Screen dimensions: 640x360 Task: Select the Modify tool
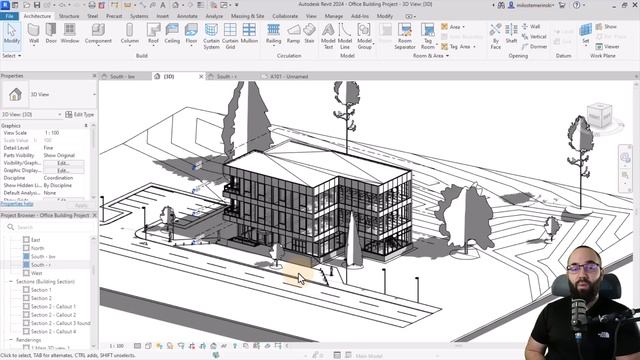point(11,33)
